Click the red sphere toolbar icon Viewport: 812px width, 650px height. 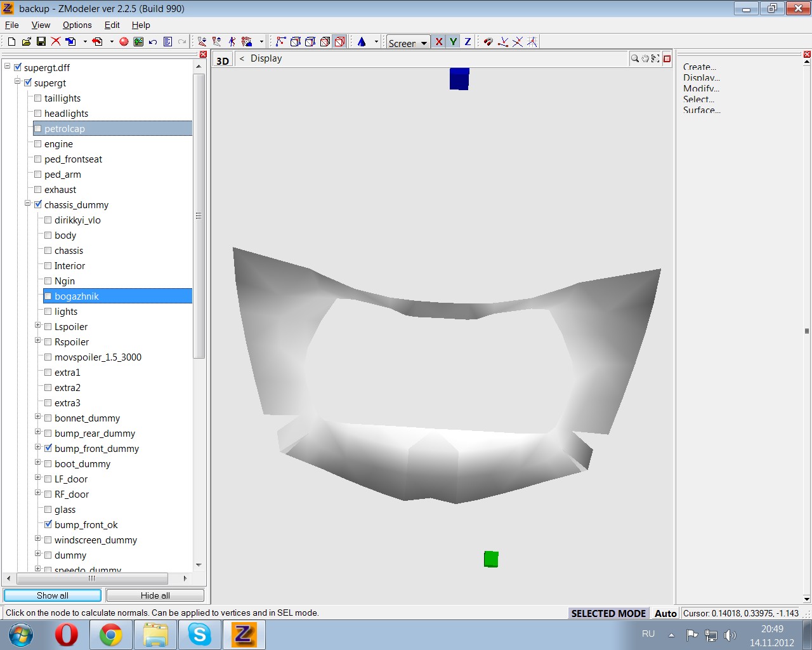pos(124,42)
